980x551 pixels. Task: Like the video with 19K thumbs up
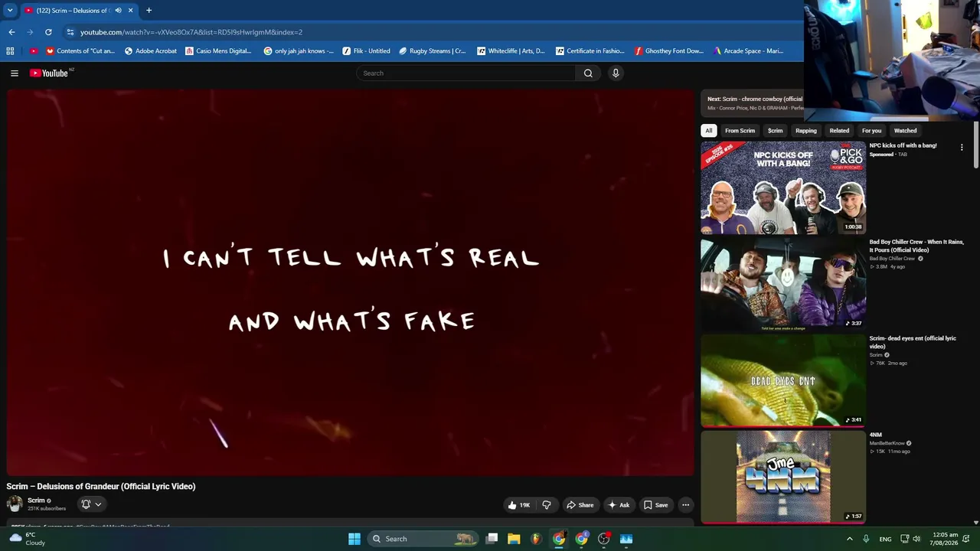pyautogui.click(x=518, y=505)
